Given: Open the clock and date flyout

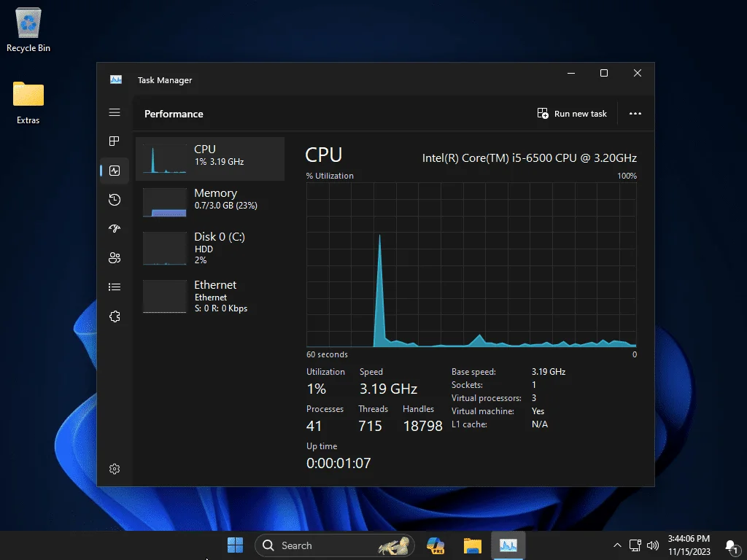Looking at the screenshot, I should tap(689, 545).
